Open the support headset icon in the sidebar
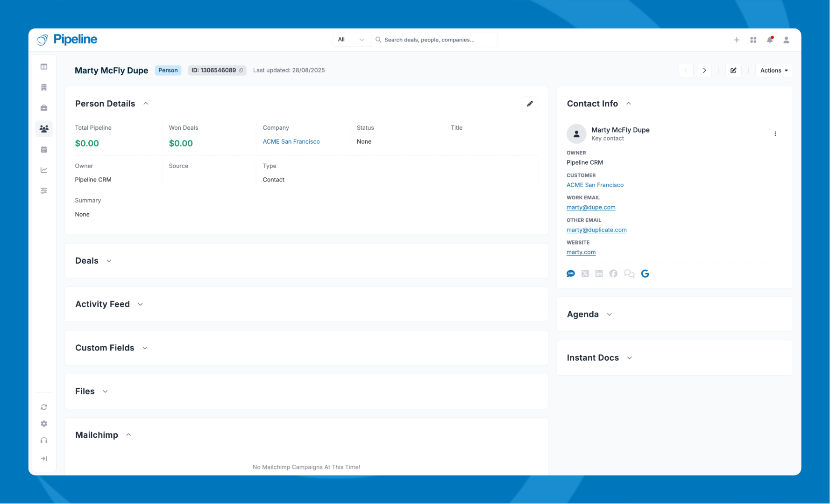Viewport: 830px width, 504px height. [x=44, y=441]
